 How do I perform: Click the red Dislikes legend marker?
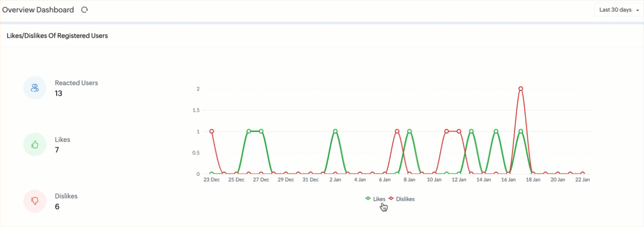click(x=391, y=199)
